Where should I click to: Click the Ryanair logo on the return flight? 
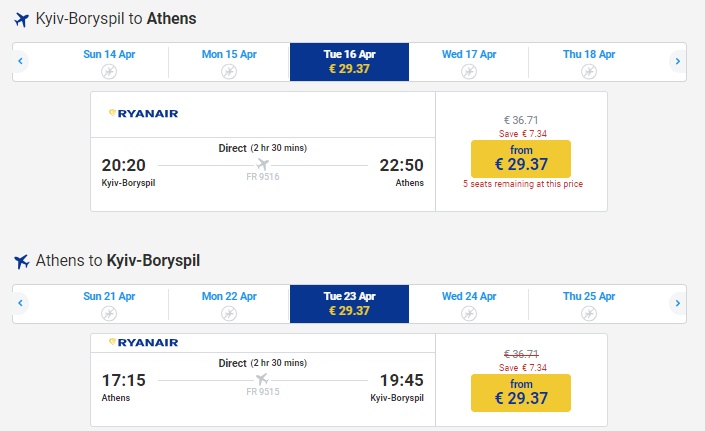[x=143, y=343]
